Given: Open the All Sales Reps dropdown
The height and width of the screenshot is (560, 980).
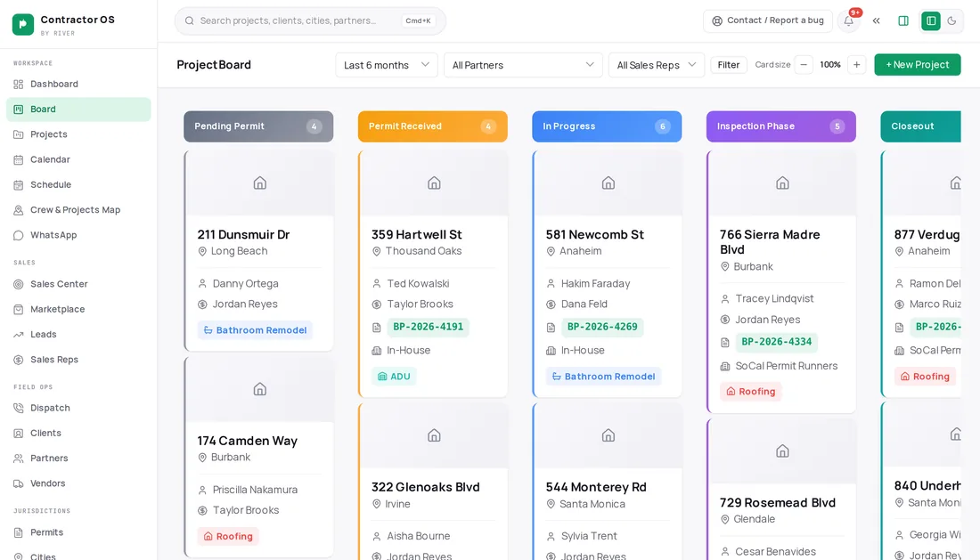Looking at the screenshot, I should 657,65.
